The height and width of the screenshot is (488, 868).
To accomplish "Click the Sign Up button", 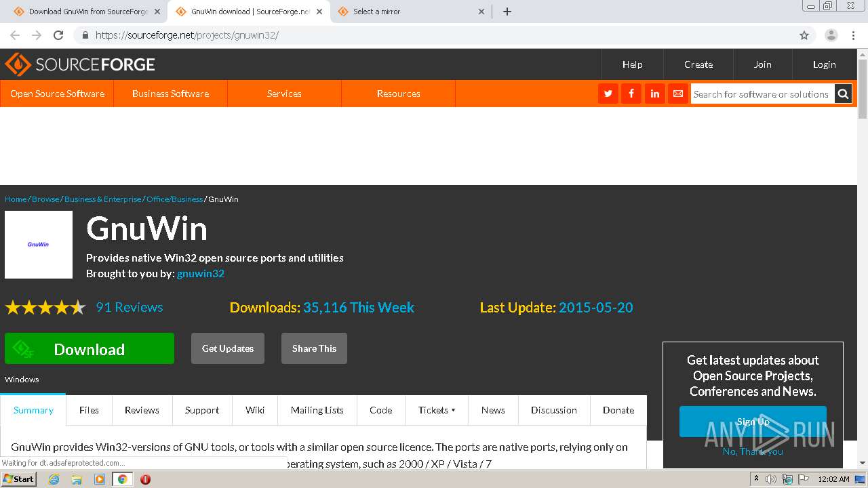I will point(753,422).
